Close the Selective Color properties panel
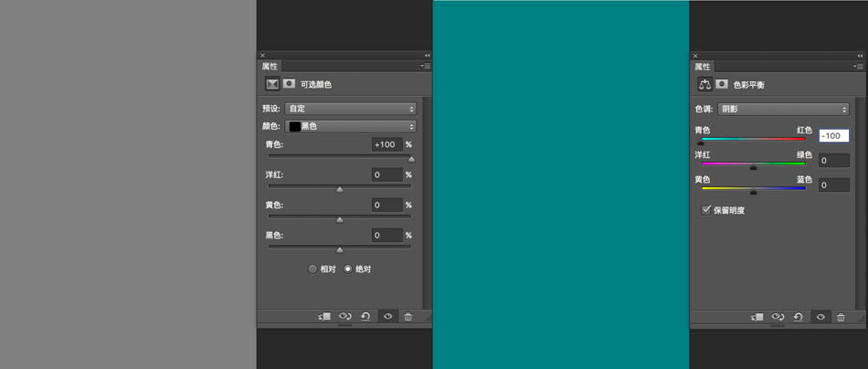This screenshot has width=868, height=369. [x=262, y=56]
